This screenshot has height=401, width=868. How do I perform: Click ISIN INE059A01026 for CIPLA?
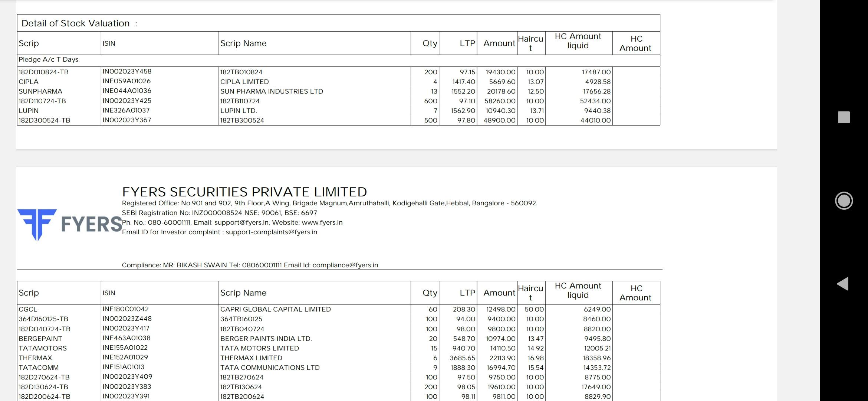click(126, 81)
